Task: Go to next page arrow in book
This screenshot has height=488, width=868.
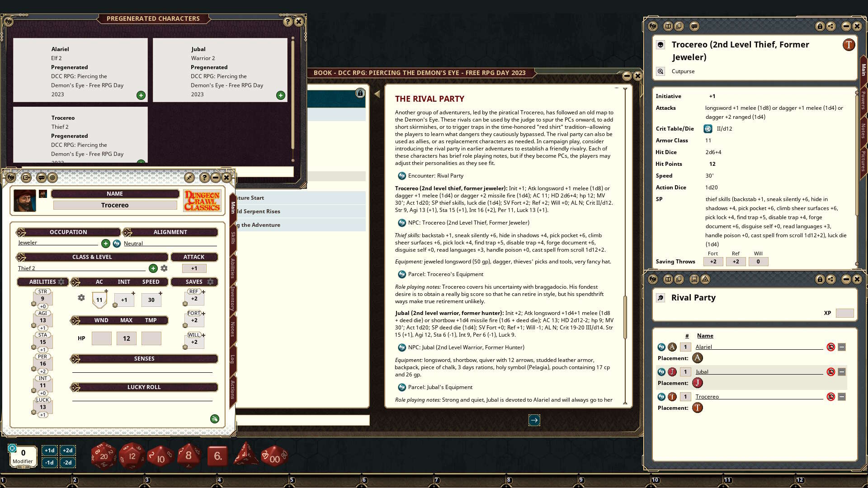Action: 534,420
